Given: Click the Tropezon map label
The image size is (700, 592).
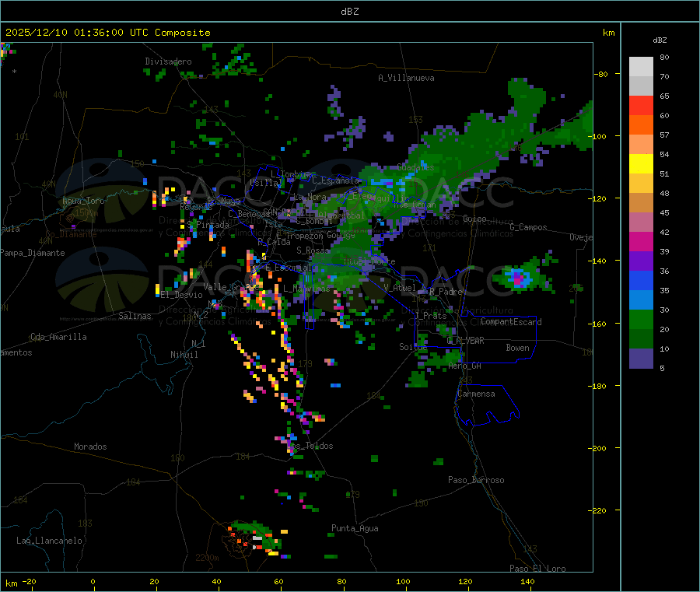Looking at the screenshot, I should (304, 236).
